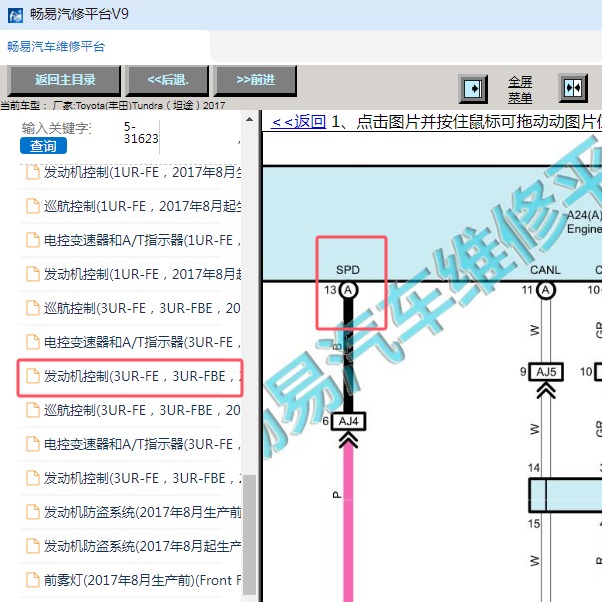Click the 返回主目录 button
This screenshot has width=602, height=602.
pyautogui.click(x=64, y=80)
